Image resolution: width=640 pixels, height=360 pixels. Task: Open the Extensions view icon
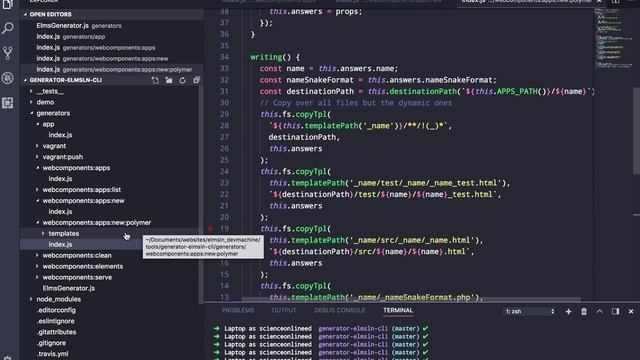coord(7,103)
